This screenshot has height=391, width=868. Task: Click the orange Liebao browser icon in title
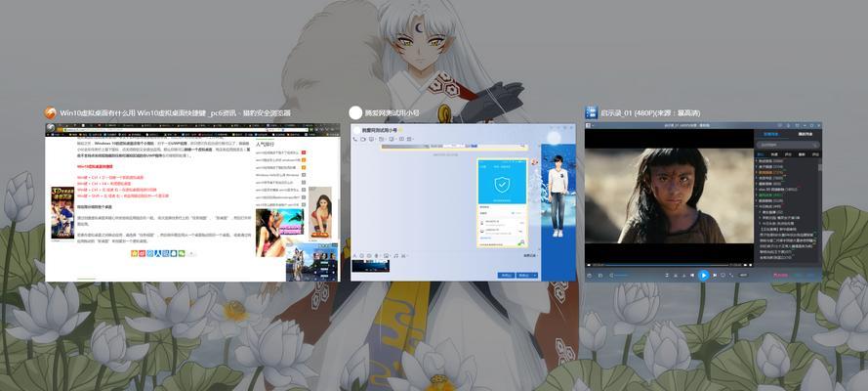tap(51, 113)
